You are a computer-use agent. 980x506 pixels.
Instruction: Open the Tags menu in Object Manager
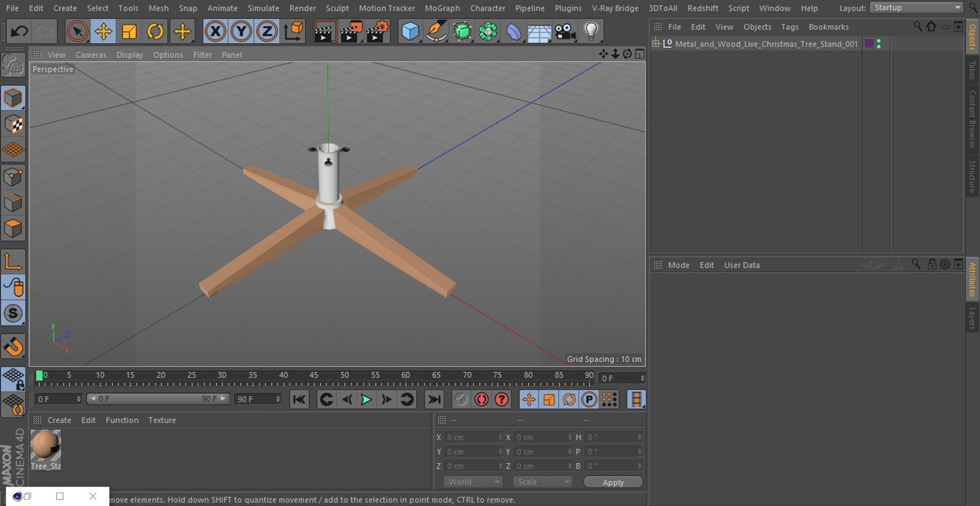point(790,27)
